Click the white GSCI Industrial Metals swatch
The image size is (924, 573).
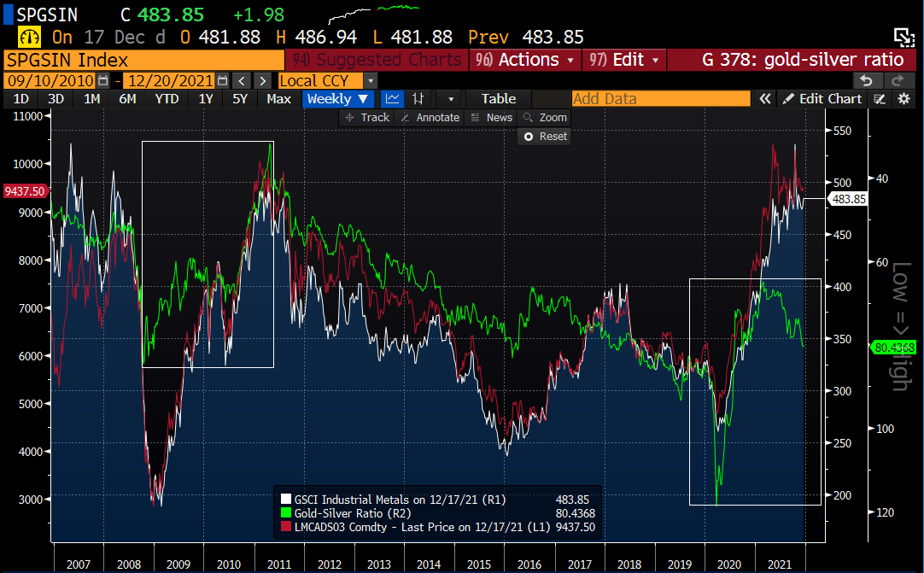pos(286,500)
